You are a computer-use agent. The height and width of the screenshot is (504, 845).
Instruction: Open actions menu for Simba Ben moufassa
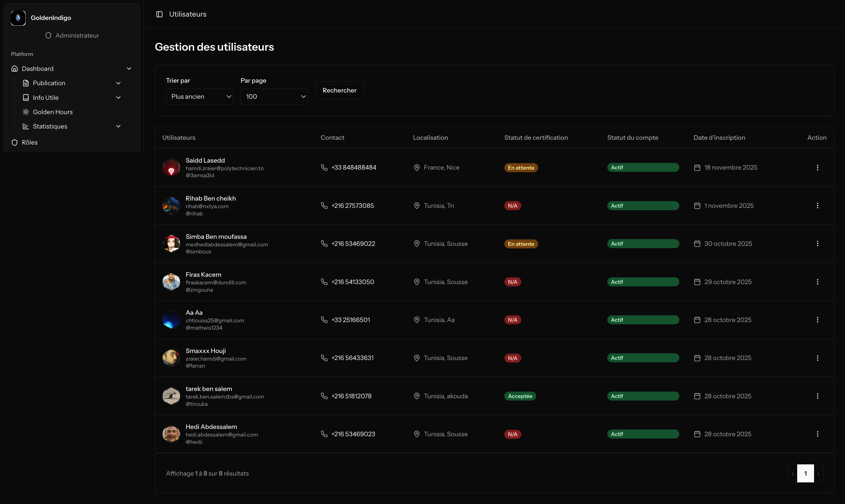(x=817, y=244)
